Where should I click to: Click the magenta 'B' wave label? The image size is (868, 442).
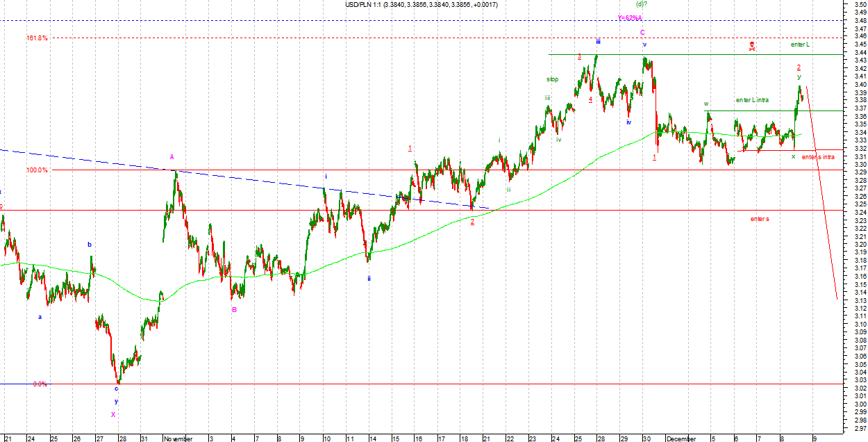(234, 310)
